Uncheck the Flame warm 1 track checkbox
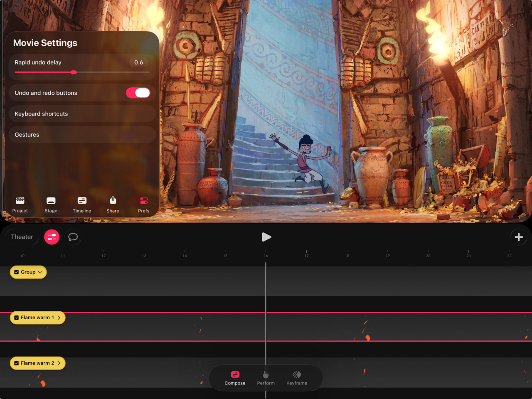Viewport: 532px width, 399px height. [17, 318]
